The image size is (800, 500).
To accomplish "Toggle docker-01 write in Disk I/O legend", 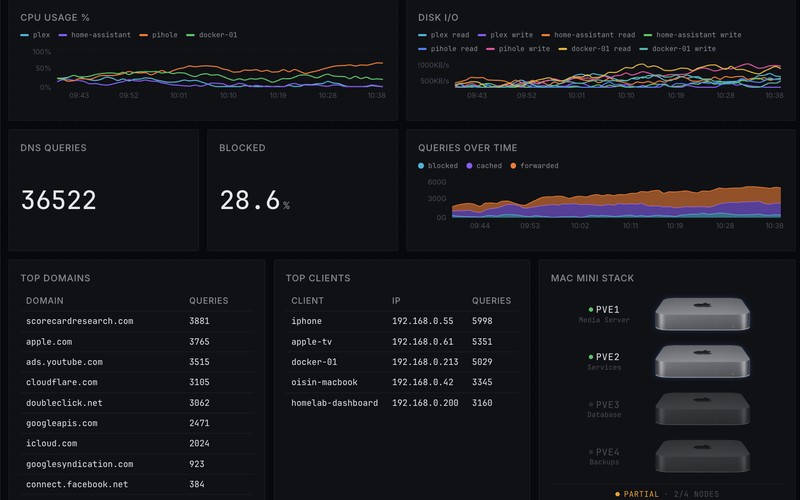I will click(x=678, y=48).
